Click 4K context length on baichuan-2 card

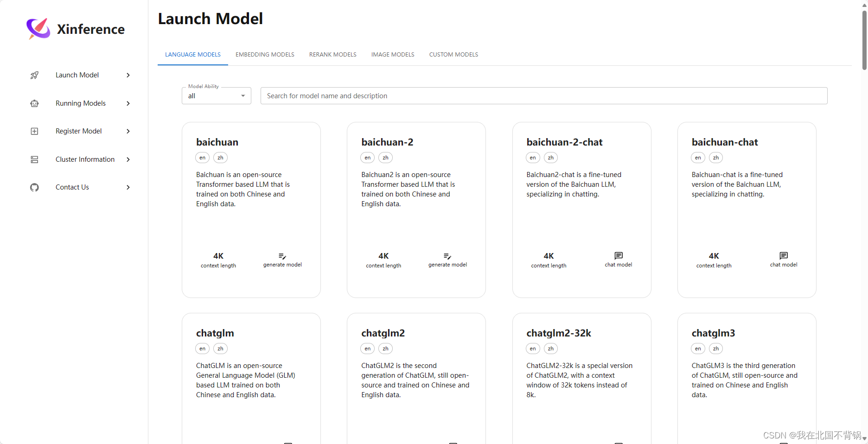pyautogui.click(x=383, y=260)
